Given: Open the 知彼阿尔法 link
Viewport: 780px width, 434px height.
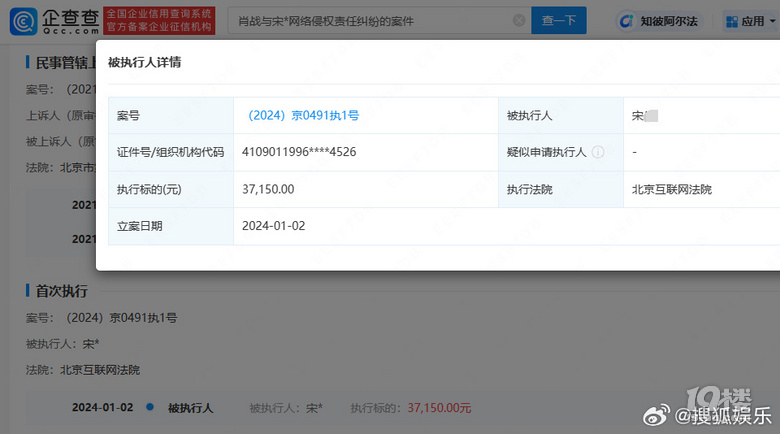Looking at the screenshot, I should click(669, 21).
